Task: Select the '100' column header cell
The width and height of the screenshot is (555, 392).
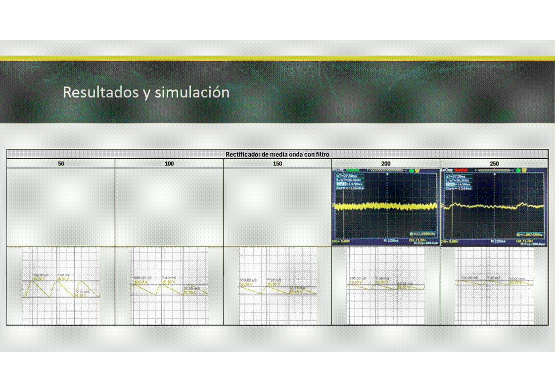Action: click(x=169, y=164)
